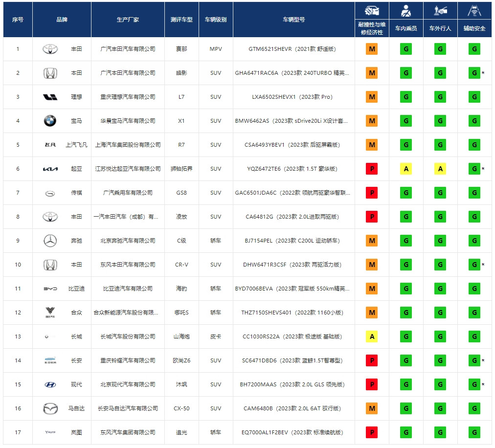Click the 传祺 Trumpchi logo
This screenshot has height=448, width=495.
tap(50, 193)
